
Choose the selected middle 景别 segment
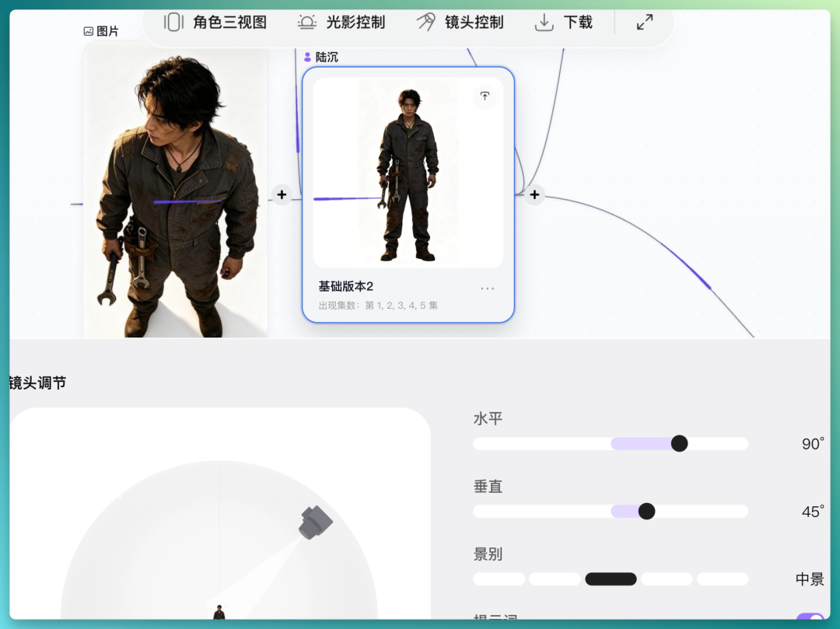[611, 578]
